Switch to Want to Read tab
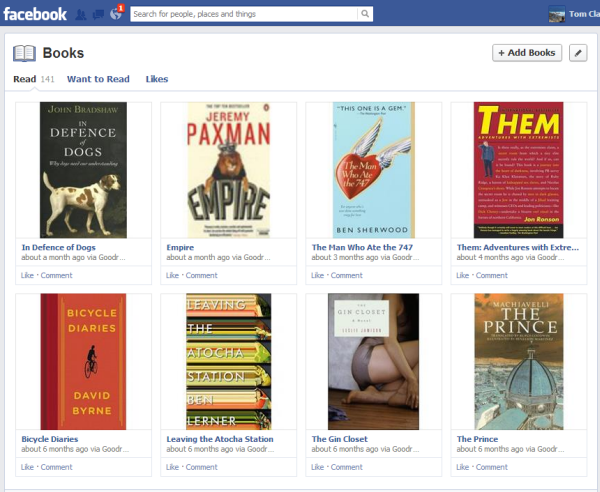Viewport: 600px width, 492px height. (98, 79)
